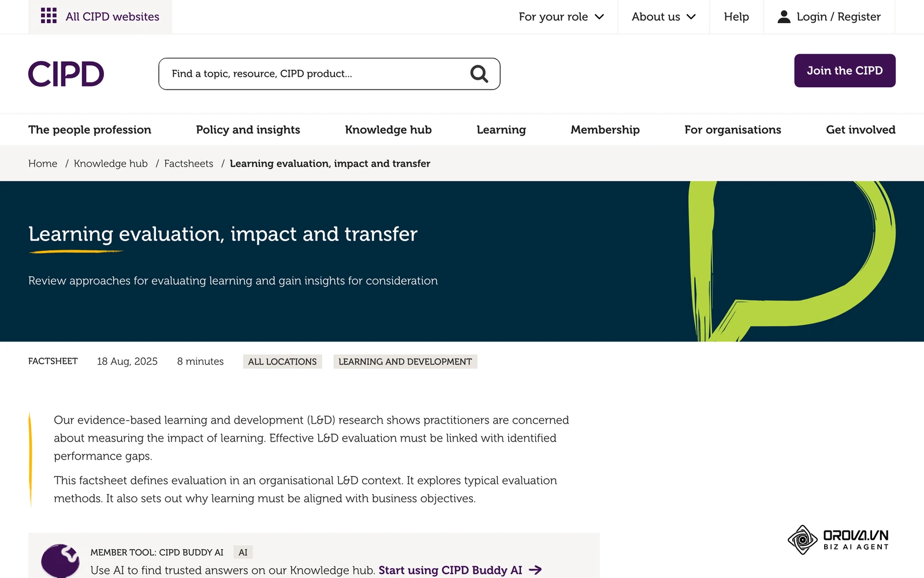924x578 pixels.
Task: Click the AI tag beside CIPD BUDDY AI
Action: click(x=243, y=553)
